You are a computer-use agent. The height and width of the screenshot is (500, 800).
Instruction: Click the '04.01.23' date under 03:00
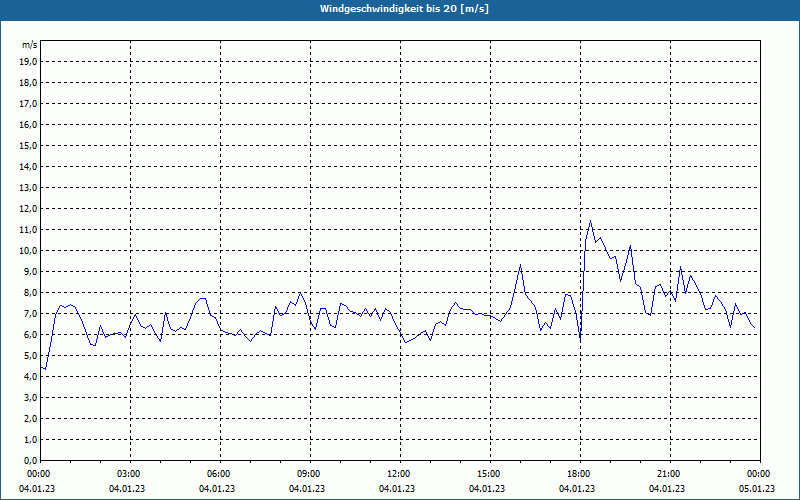click(127, 489)
